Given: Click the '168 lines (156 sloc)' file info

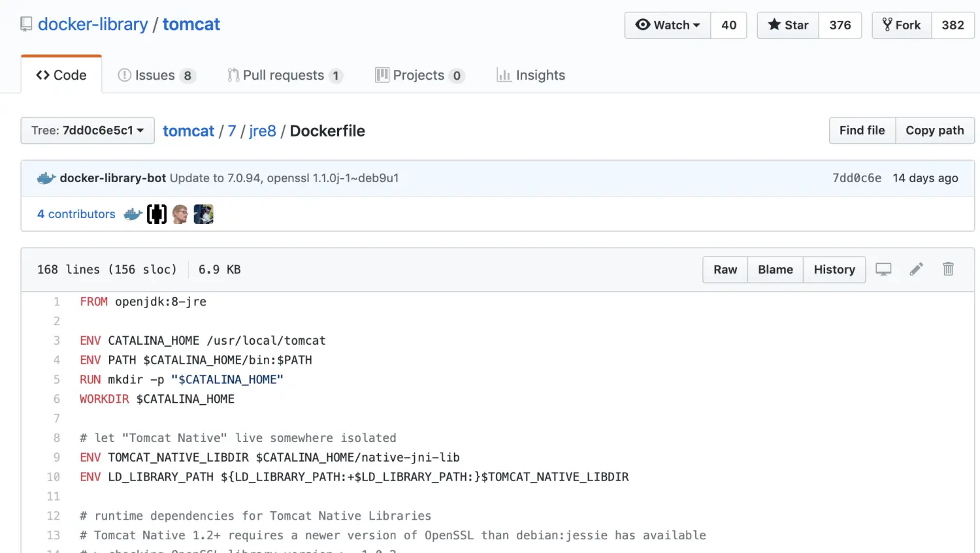Looking at the screenshot, I should tap(107, 270).
